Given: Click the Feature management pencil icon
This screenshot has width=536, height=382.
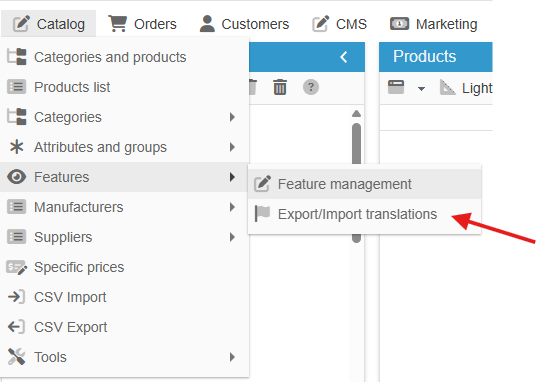Looking at the screenshot, I should click(x=263, y=184).
